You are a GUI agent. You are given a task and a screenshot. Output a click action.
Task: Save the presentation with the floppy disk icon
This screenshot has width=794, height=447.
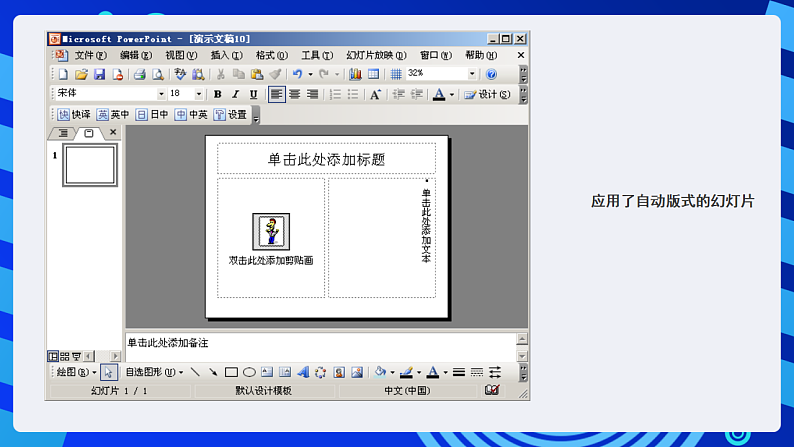point(99,74)
